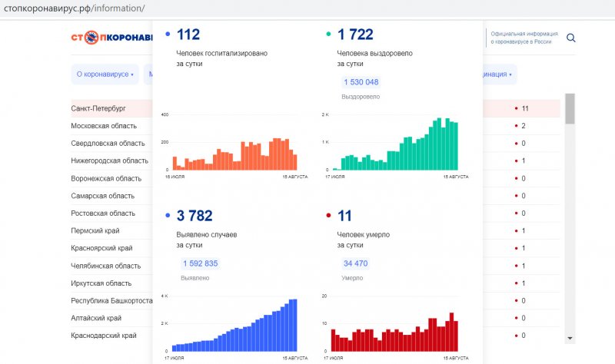The height and width of the screenshot is (364, 615).
Task: Open the О коронавирусе dropdown menu
Action: click(105, 74)
